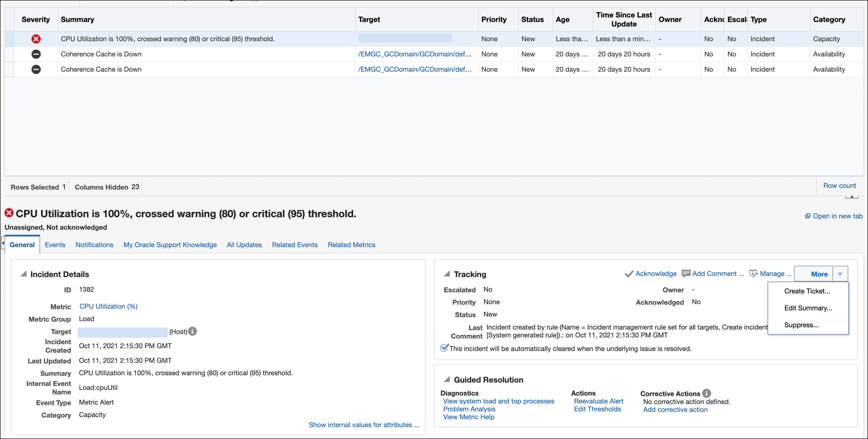Click the red critical severity icon on CPU row

point(36,39)
